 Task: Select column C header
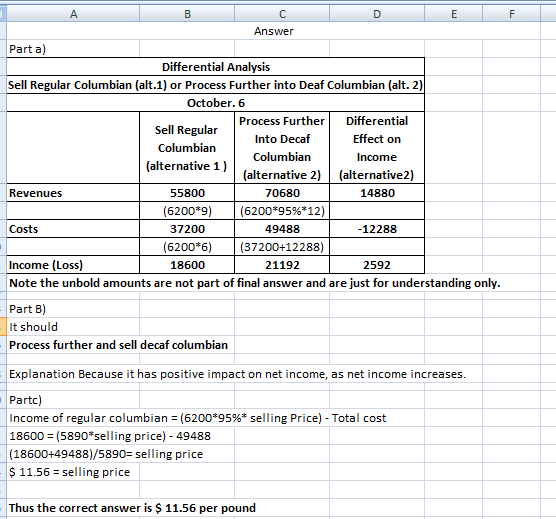pos(282,14)
